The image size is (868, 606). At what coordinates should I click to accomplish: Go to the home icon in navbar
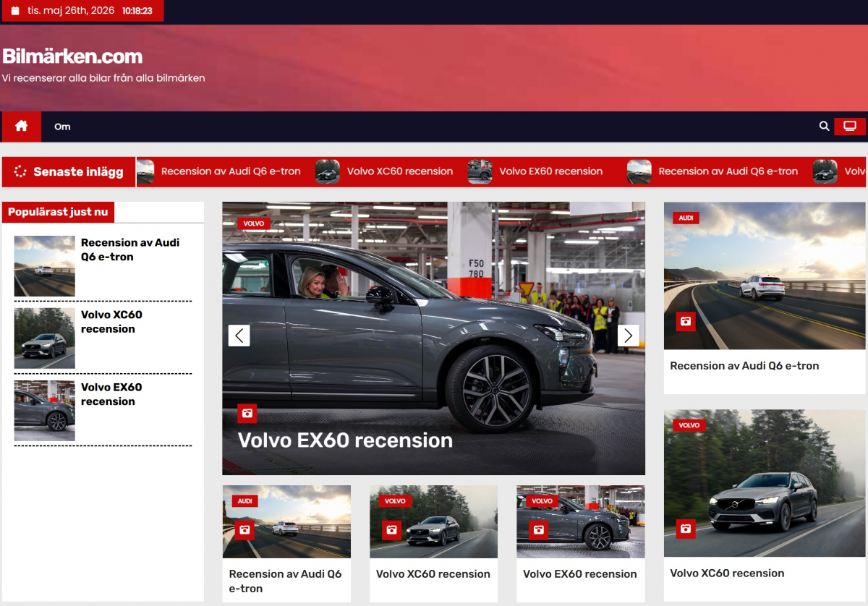coord(22,127)
